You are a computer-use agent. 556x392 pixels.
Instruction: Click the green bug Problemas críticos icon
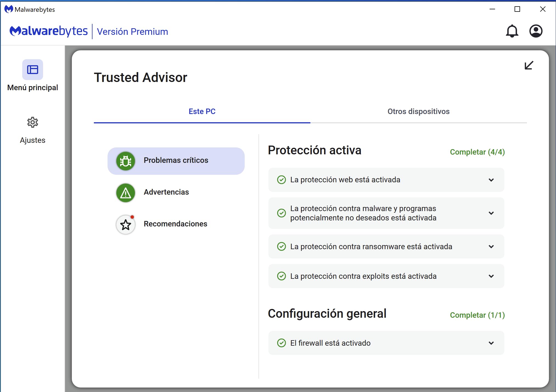(x=126, y=161)
